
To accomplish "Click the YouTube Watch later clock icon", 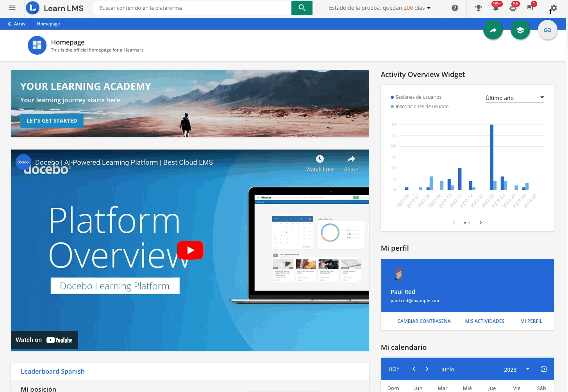I will [320, 159].
